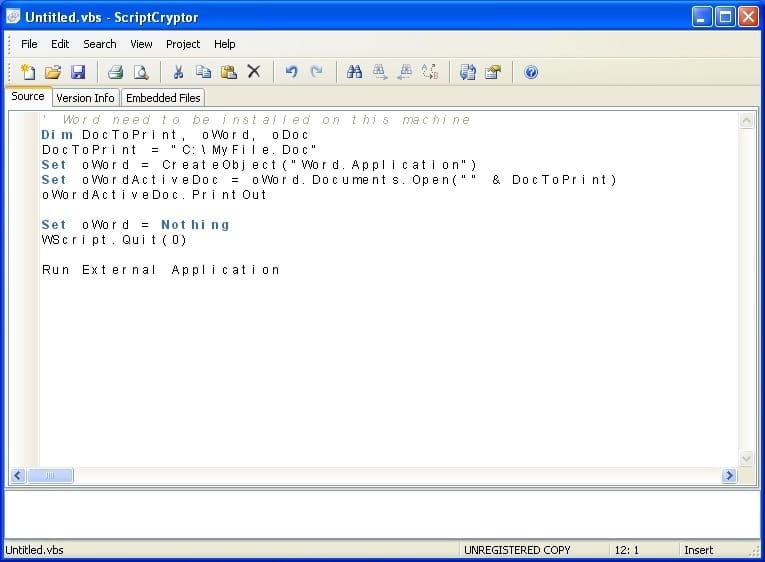Viewport: 765px width, 562px height.
Task: Click the Copy toolbar icon
Action: coord(203,72)
